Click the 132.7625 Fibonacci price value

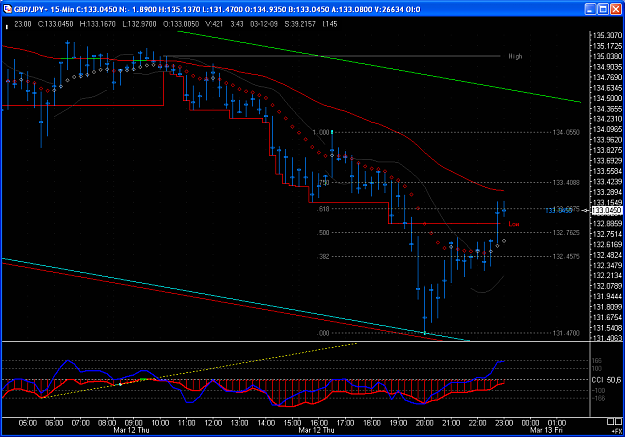point(566,233)
